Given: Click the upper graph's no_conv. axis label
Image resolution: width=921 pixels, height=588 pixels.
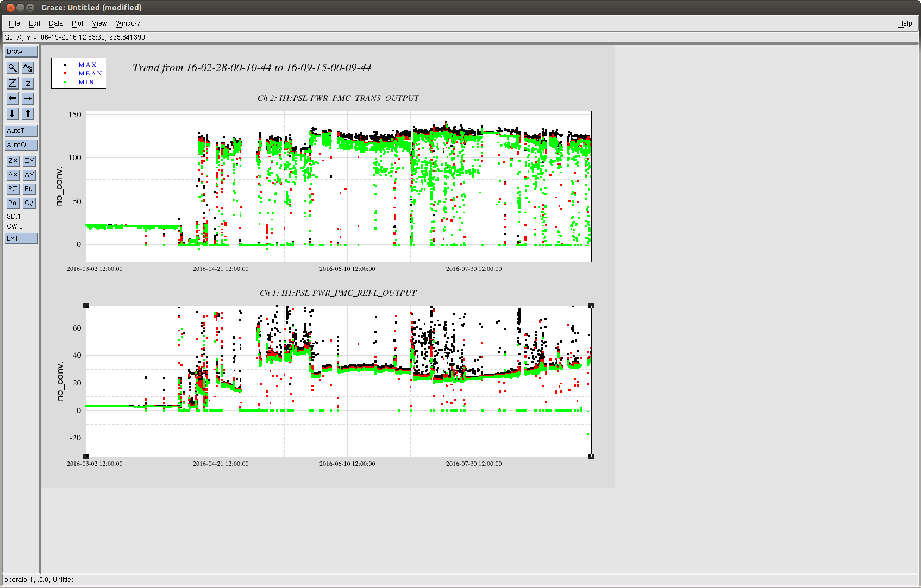Looking at the screenshot, I should pos(59,186).
